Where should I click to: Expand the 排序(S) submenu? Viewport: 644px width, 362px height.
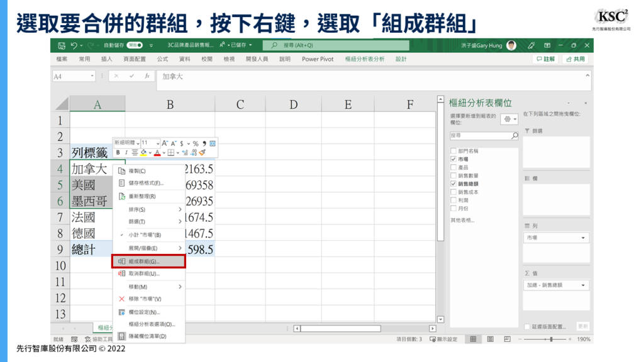tap(149, 209)
